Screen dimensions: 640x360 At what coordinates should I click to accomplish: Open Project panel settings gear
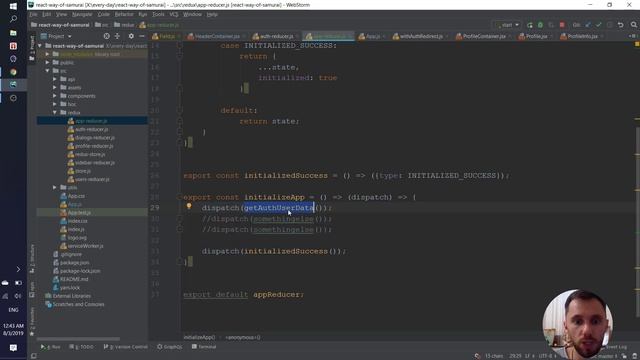click(131, 36)
